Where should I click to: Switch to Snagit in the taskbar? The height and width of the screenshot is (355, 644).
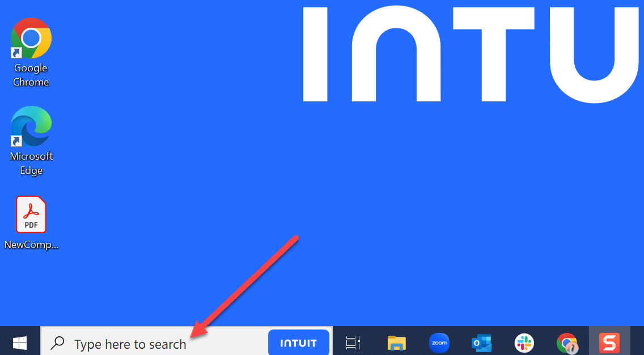point(609,343)
